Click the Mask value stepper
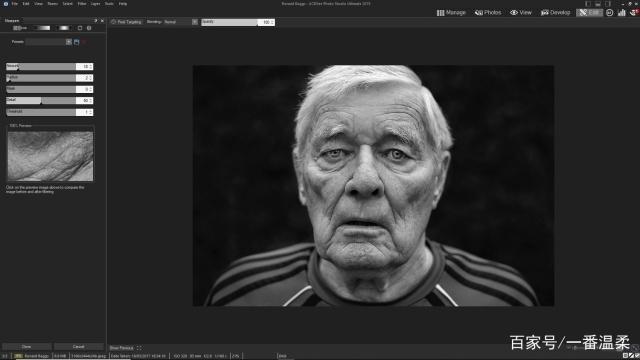 [x=91, y=89]
